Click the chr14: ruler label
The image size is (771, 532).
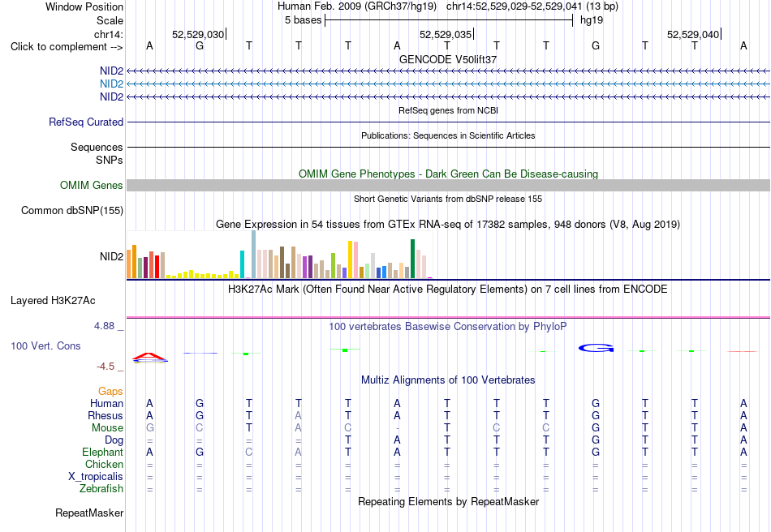(109, 34)
